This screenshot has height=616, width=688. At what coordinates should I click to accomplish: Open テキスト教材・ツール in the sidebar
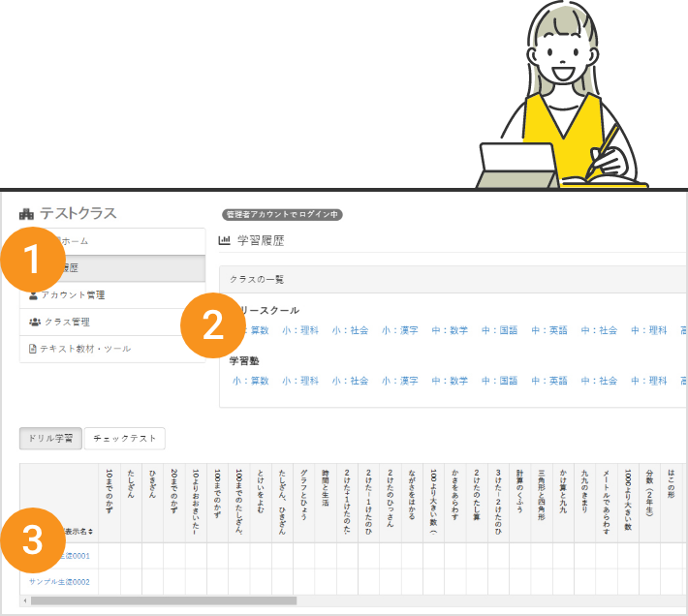85,349
